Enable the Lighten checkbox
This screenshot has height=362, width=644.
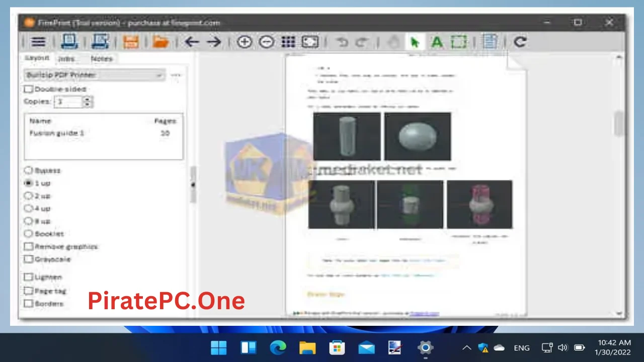(29, 277)
